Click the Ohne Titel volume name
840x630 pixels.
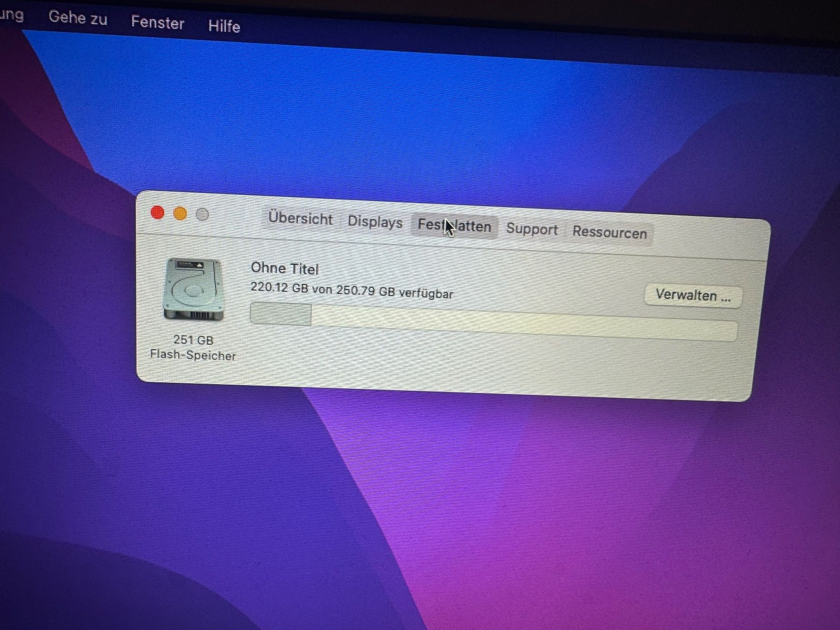(285, 268)
